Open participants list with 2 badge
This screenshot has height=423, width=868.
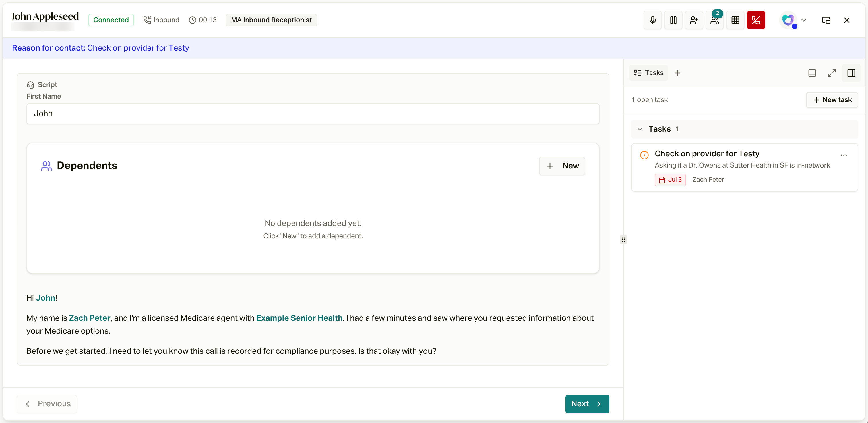tap(714, 20)
